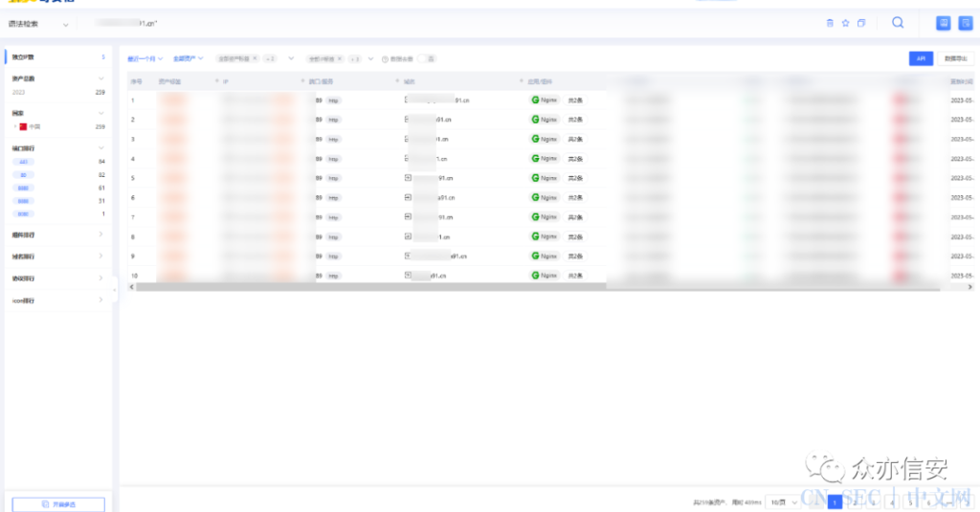Click the scrollbar right arrow

[970, 287]
